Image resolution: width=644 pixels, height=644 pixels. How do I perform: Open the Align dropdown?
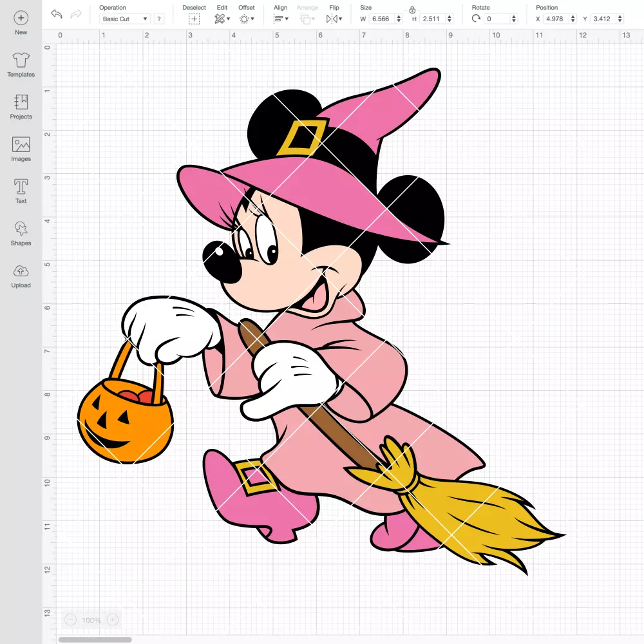click(281, 19)
